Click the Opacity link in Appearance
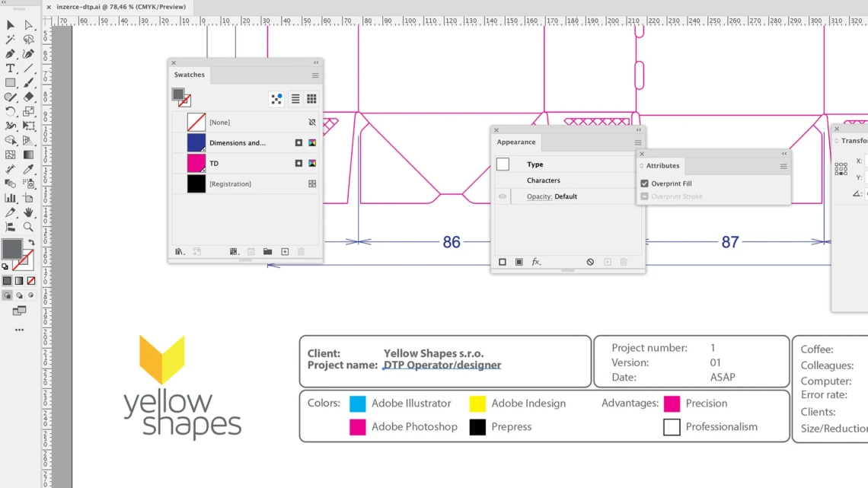The image size is (868, 488). click(539, 196)
